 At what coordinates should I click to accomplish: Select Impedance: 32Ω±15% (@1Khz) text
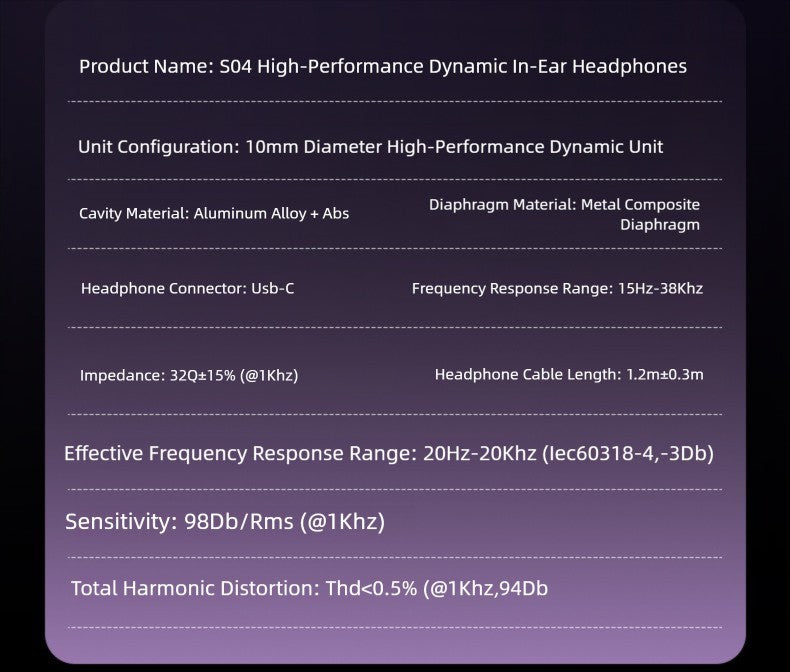[189, 375]
